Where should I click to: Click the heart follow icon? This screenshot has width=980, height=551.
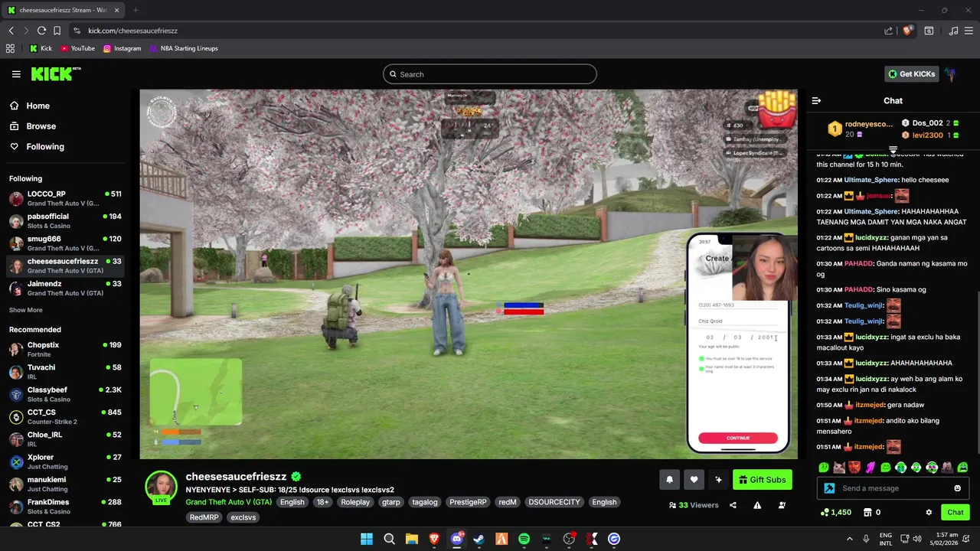[x=694, y=480]
